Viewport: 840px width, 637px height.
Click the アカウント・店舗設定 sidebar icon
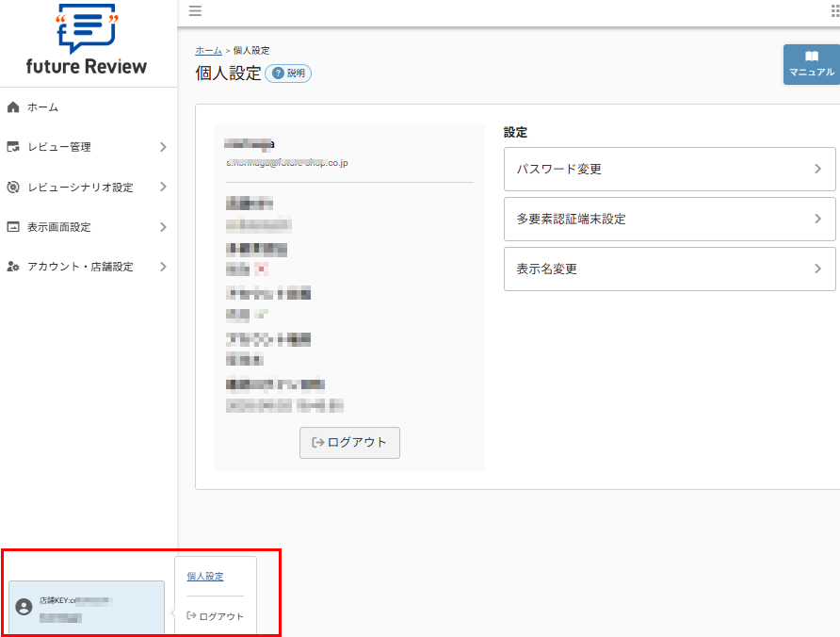click(11, 267)
